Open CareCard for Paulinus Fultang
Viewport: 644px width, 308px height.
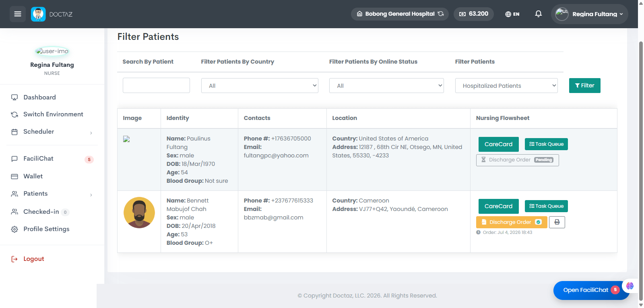(x=498, y=144)
